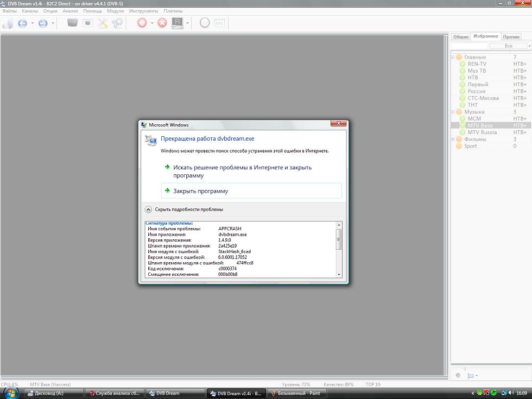This screenshot has height=399, width=532.
Task: Open the Инструменты menu
Action: pyautogui.click(x=143, y=11)
